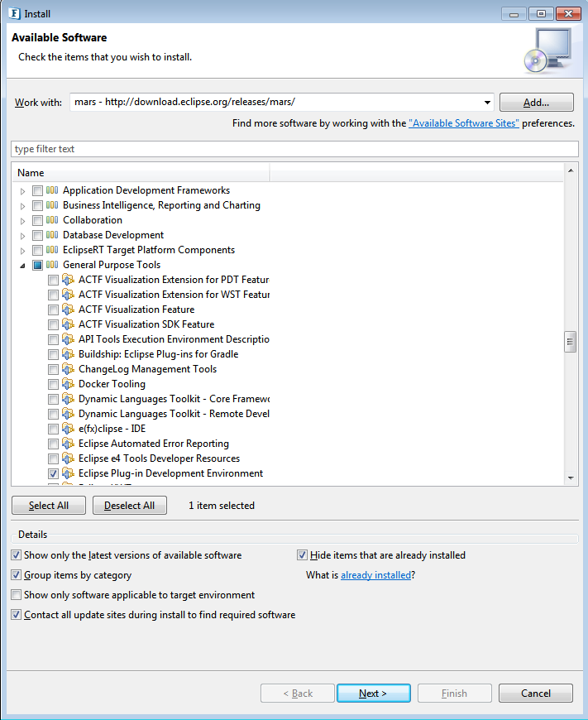Viewport: 588px width, 720px height.
Task: Open the Available Software Sites link
Action: 464,123
